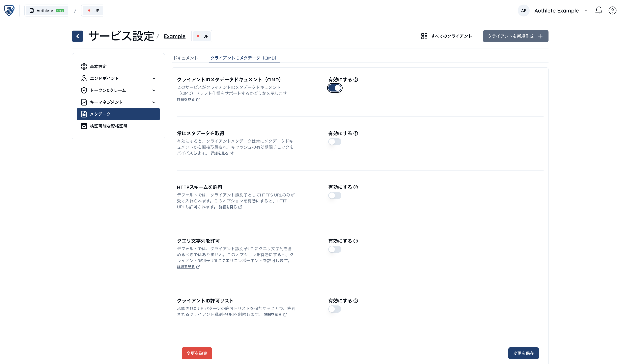Click the 変更を保存 button

click(x=523, y=353)
